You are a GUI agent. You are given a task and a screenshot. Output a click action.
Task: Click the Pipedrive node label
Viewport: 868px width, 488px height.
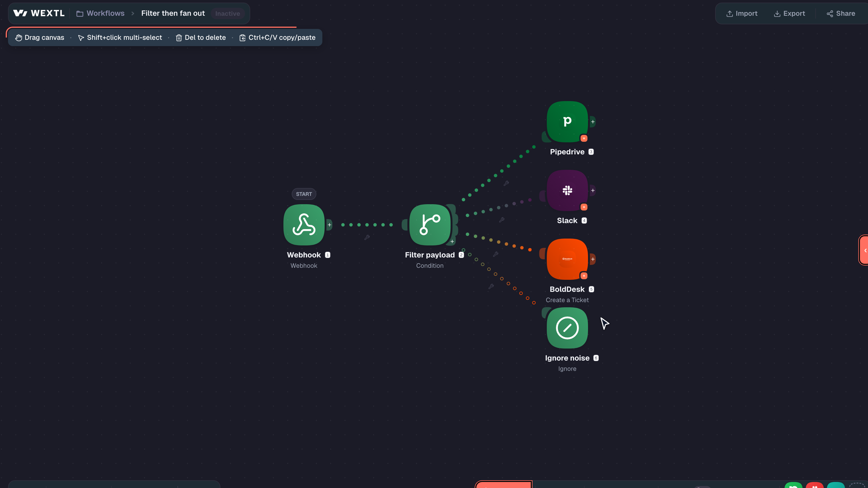[x=567, y=152]
